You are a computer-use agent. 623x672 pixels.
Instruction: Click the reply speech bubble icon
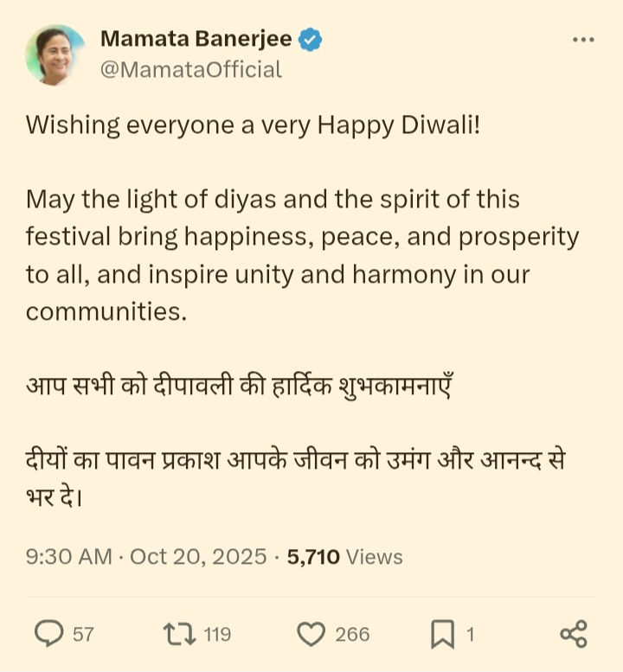point(48,634)
